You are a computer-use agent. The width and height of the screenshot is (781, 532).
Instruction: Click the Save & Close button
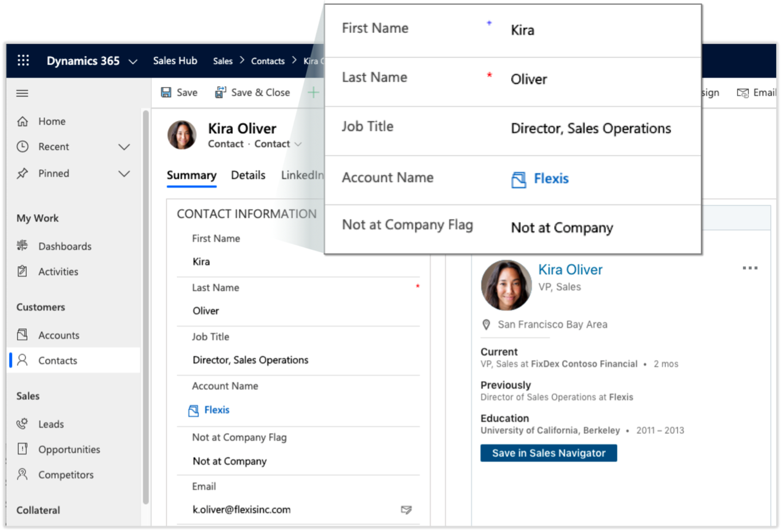tap(252, 92)
